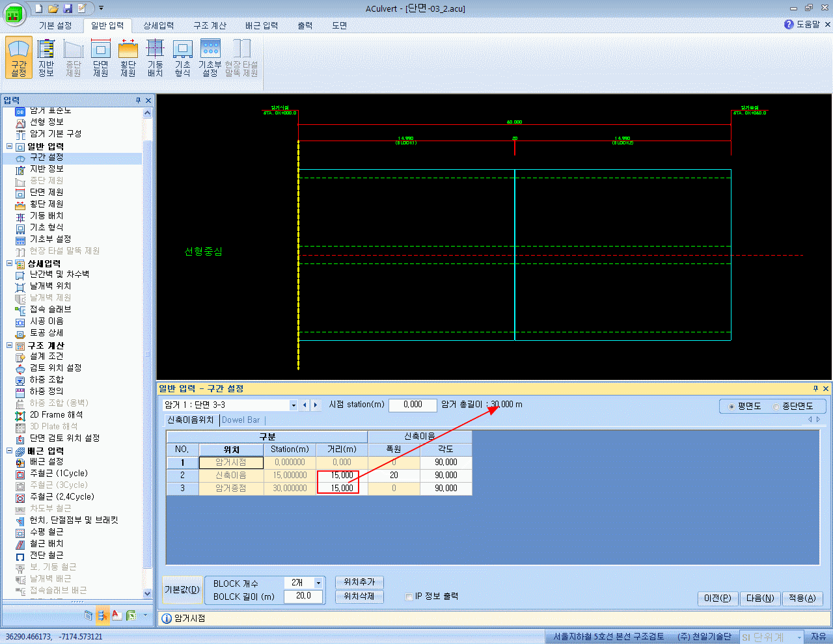Click the save icon in title bar

(68, 8)
